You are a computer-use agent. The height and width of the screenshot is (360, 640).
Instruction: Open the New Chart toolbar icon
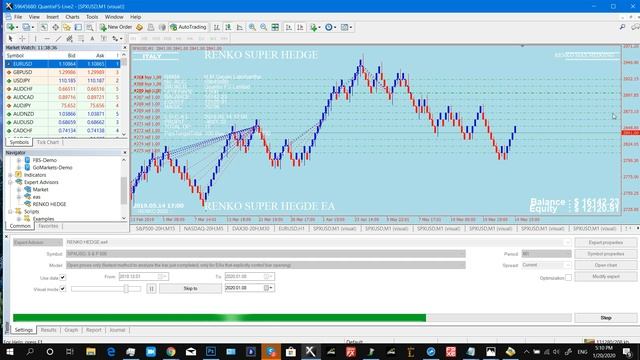pyautogui.click(x=11, y=27)
